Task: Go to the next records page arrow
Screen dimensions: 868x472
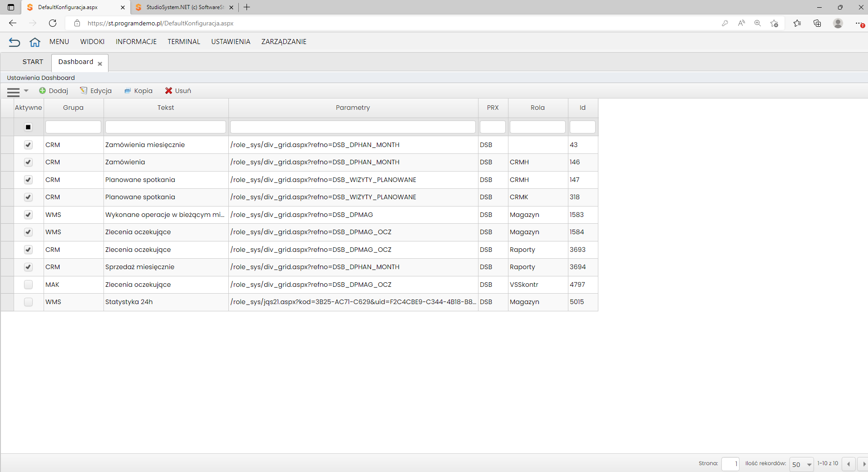Action: [863, 464]
